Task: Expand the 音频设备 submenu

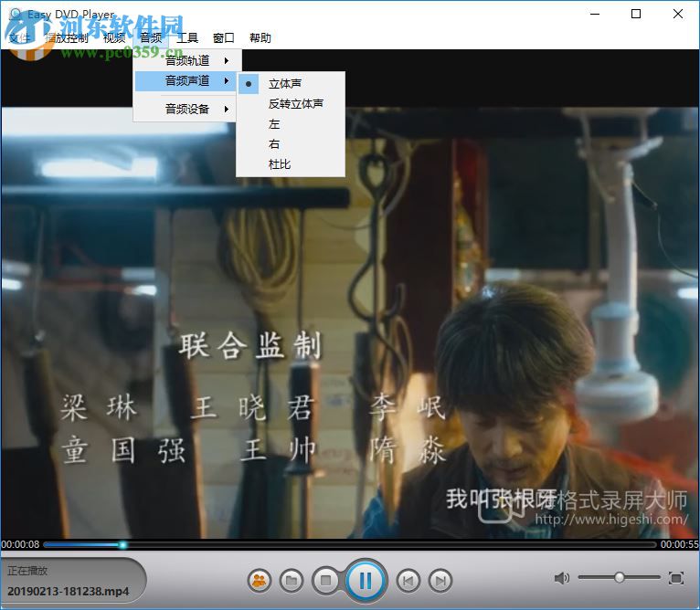Action: [187, 109]
